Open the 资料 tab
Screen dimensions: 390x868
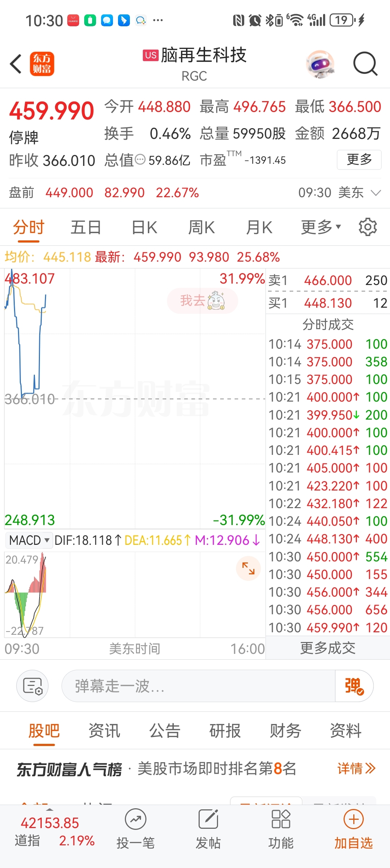point(346,731)
